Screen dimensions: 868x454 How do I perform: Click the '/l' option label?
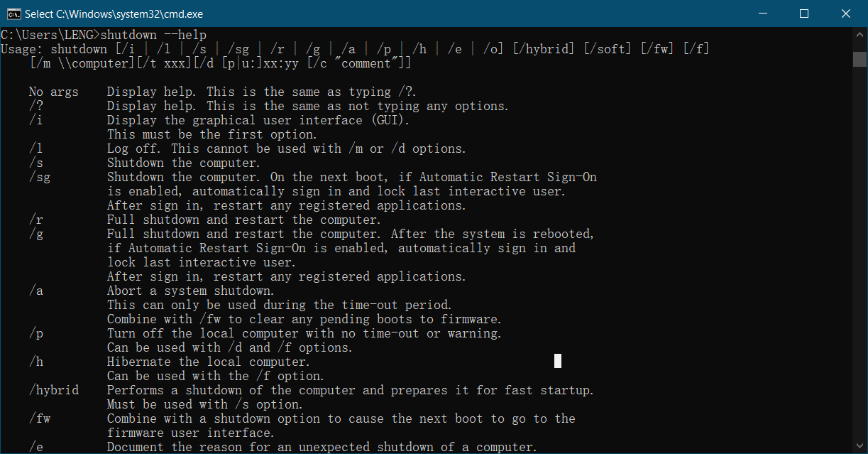pos(36,148)
